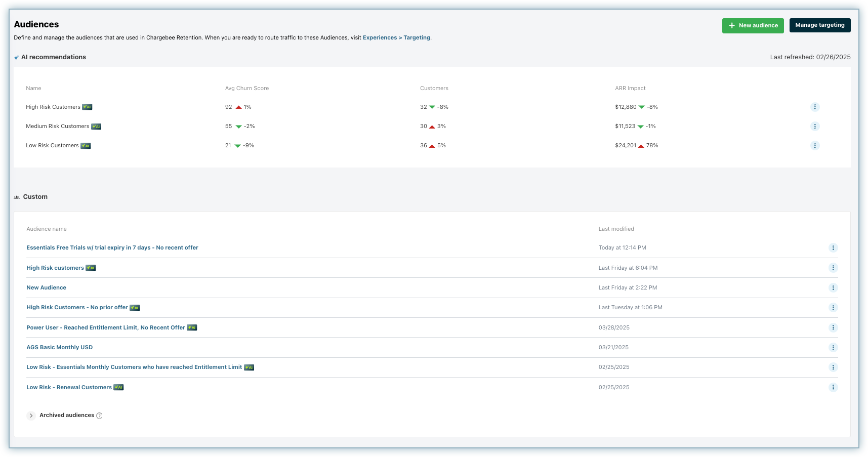The image size is (868, 457).
Task: Click the Manage targeting button
Action: [x=820, y=25]
